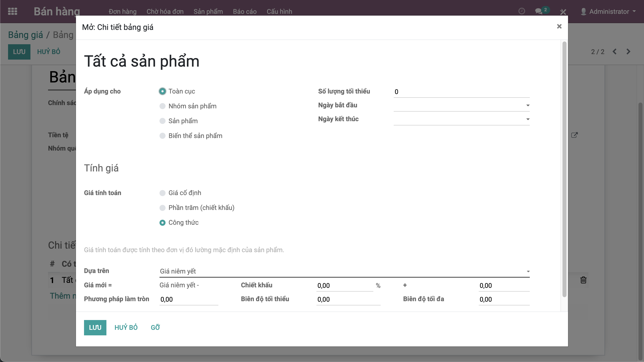Go to next record arrow
This screenshot has width=644, height=362.
click(x=628, y=52)
